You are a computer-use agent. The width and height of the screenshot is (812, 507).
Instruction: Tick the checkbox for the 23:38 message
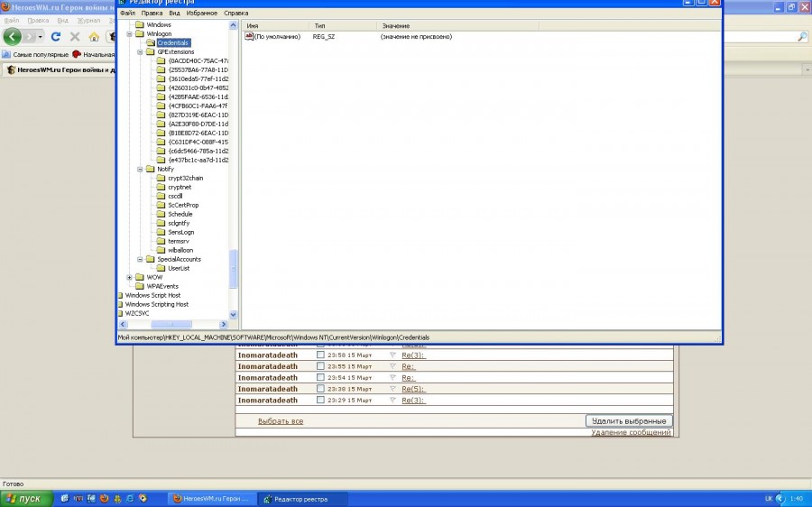point(320,389)
